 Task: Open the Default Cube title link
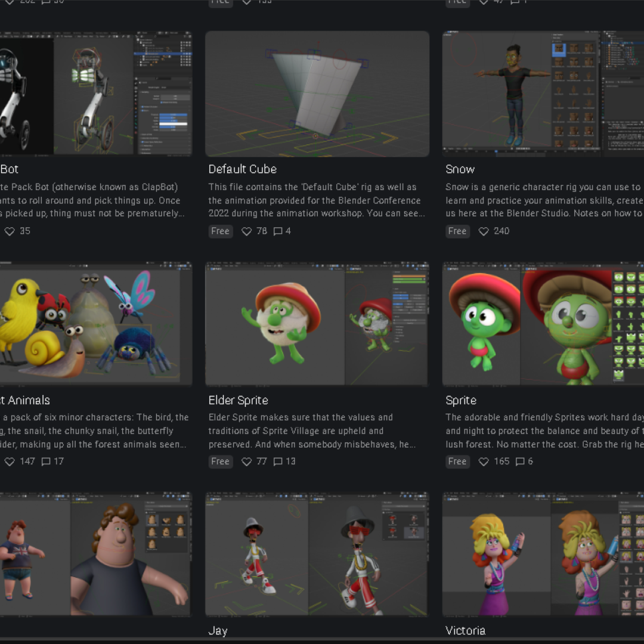pyautogui.click(x=242, y=169)
